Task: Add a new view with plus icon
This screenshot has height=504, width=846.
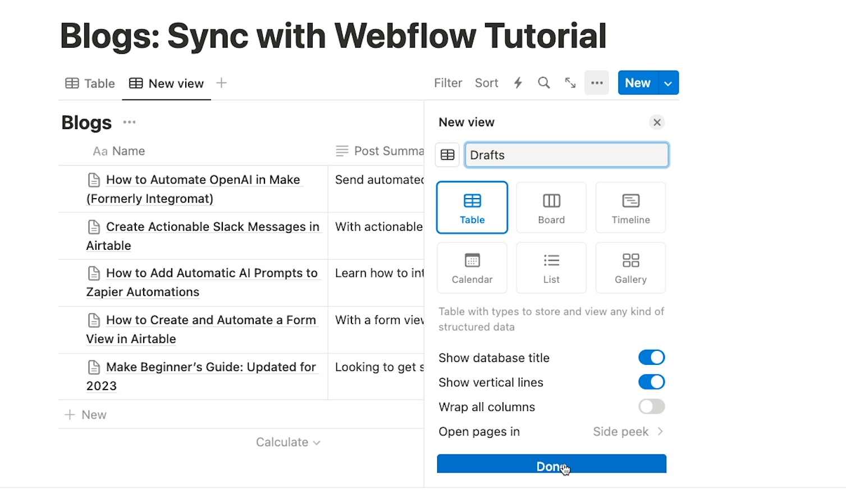Action: (221, 83)
